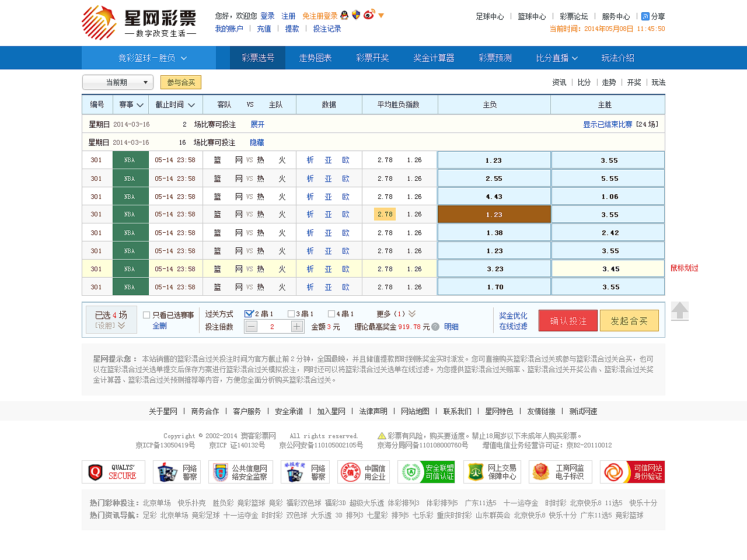Screen dimensions: 747x560
Task: Open the 安全联盟可信认证 seal
Action: (x=426, y=471)
